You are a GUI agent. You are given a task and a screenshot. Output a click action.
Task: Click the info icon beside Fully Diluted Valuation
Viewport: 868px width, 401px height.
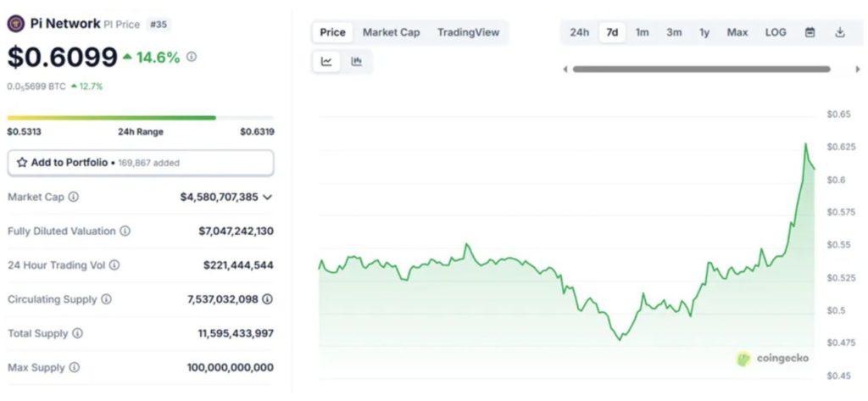pyautogui.click(x=125, y=231)
